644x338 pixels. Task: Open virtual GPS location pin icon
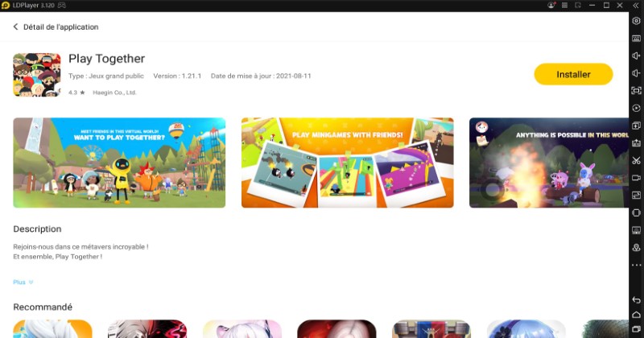coord(636,247)
